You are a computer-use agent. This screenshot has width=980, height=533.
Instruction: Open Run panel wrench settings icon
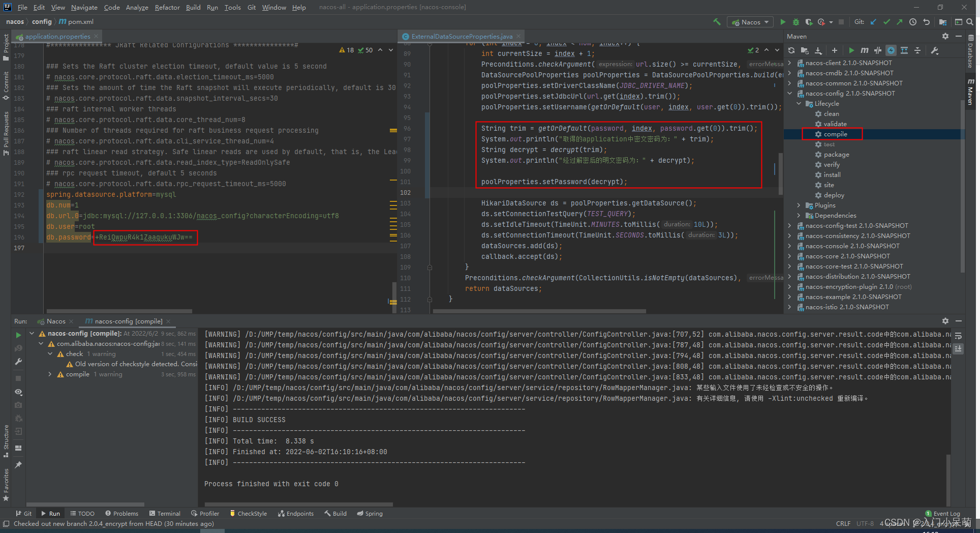(x=18, y=362)
